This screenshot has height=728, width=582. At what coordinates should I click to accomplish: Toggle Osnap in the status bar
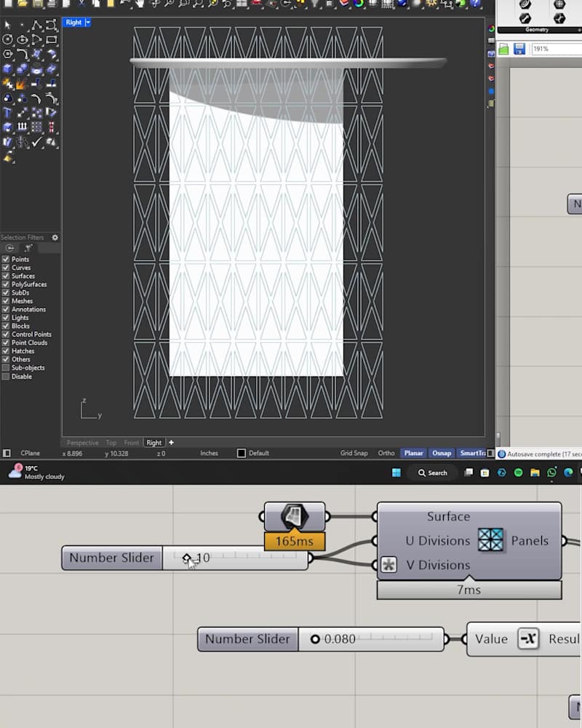pos(442,453)
